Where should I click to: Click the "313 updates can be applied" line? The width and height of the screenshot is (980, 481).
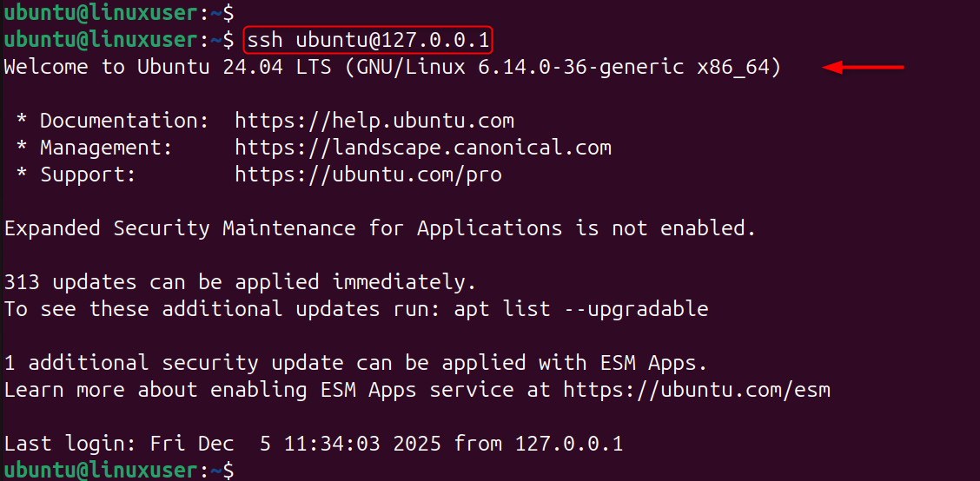point(241,282)
